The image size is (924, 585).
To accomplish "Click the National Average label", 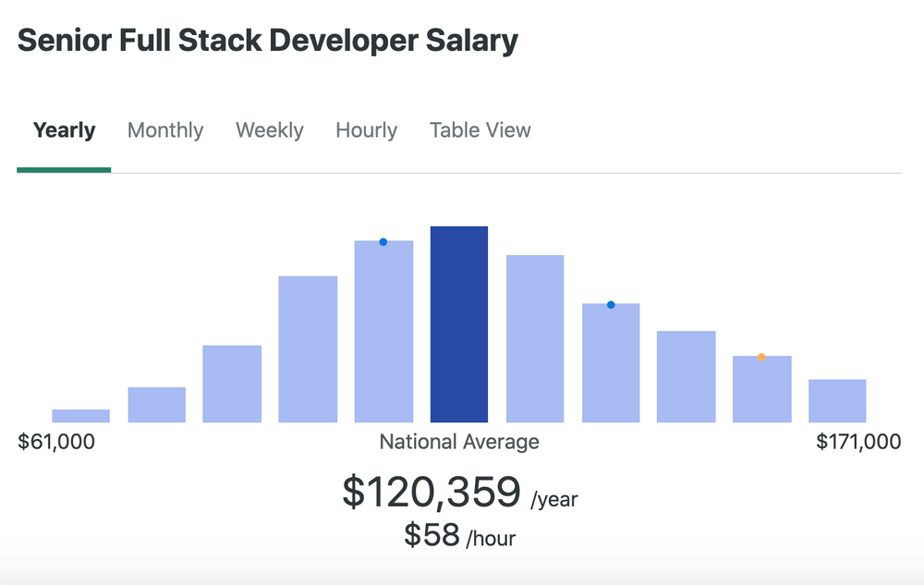I will click(459, 442).
